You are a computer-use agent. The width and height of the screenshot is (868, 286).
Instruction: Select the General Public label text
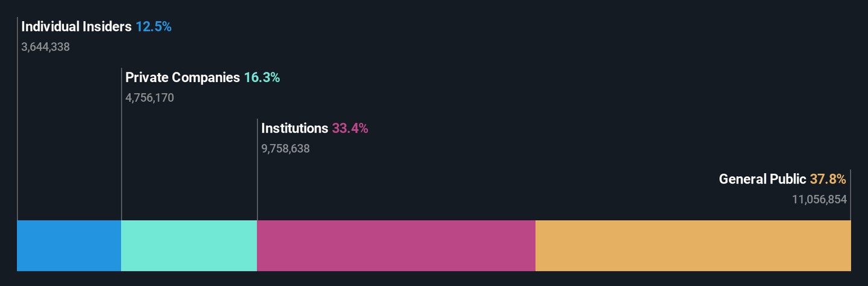click(x=763, y=179)
